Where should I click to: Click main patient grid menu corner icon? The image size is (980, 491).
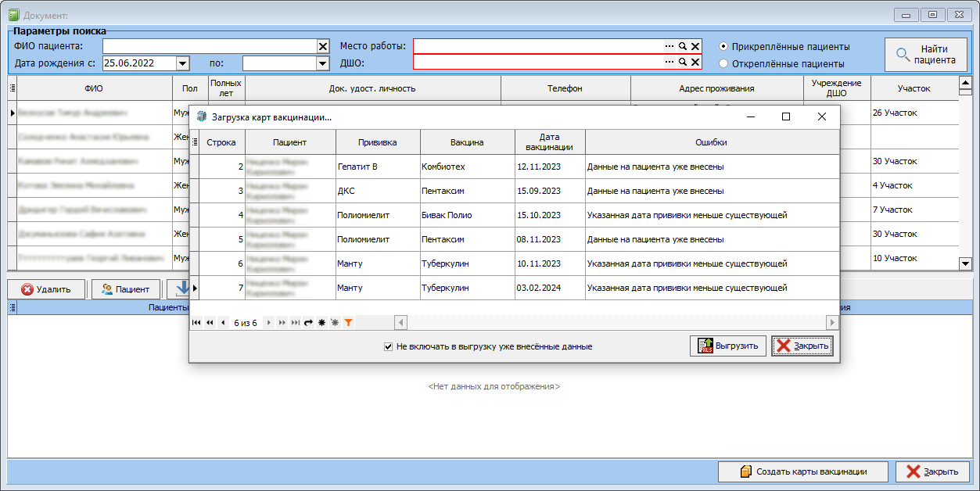coord(13,88)
